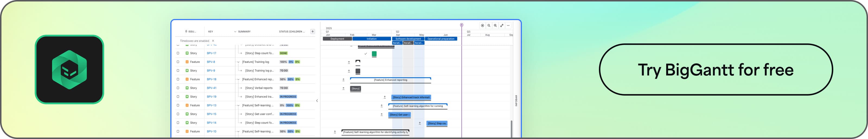Click Self-learning algorithm for running bar
This screenshot has height=139, width=868.
[x=418, y=106]
